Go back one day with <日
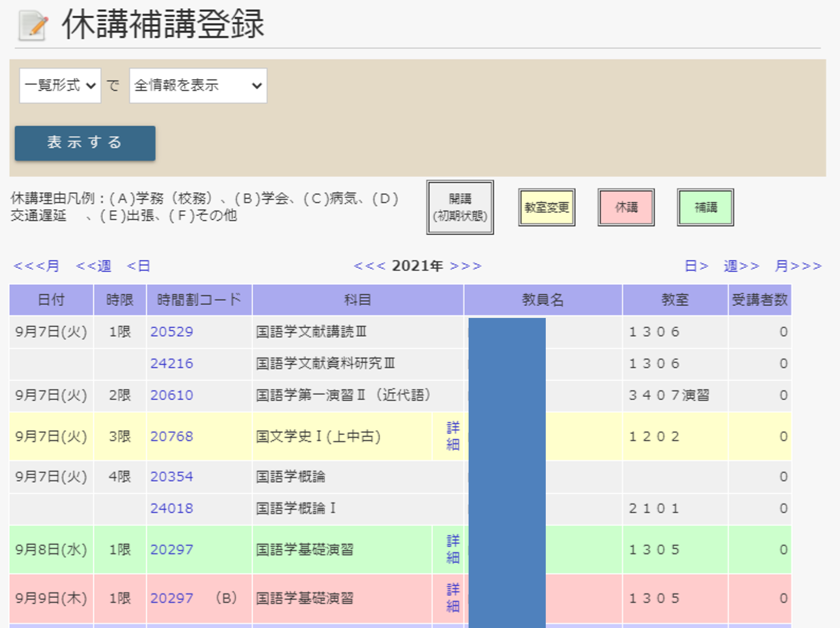 pos(139,266)
